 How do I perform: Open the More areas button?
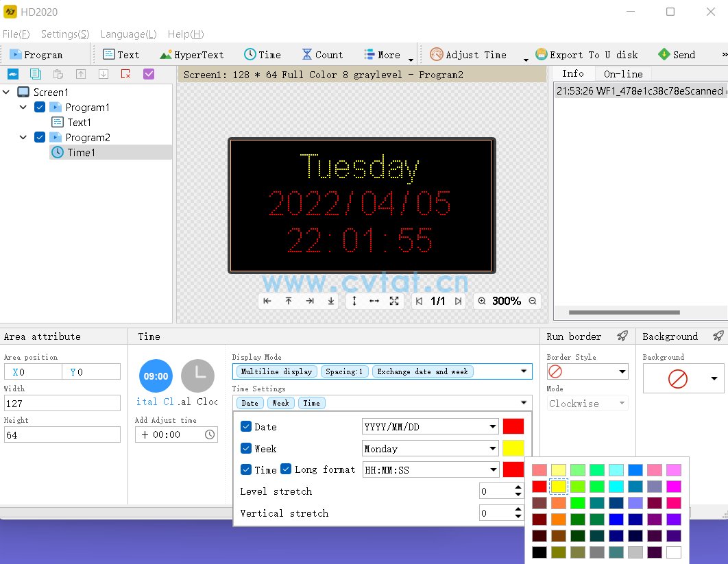coord(383,55)
